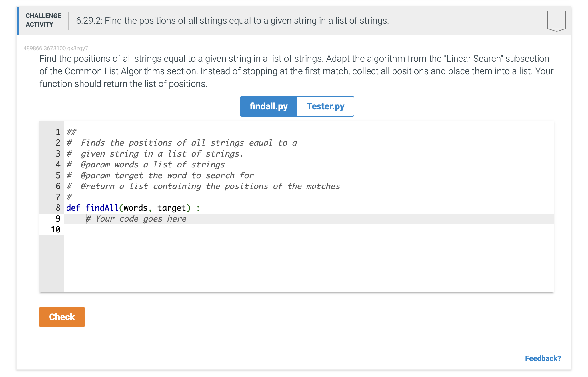Click empty line 10 in code editor

tap(309, 230)
